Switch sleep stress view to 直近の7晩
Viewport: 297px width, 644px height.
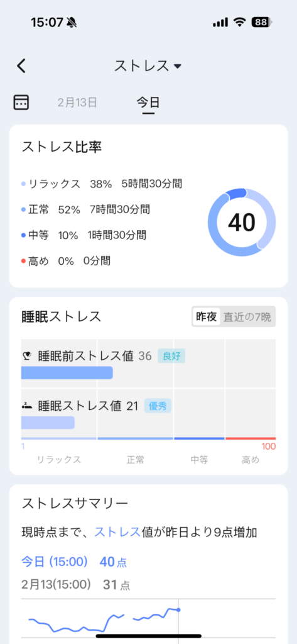pos(247,317)
